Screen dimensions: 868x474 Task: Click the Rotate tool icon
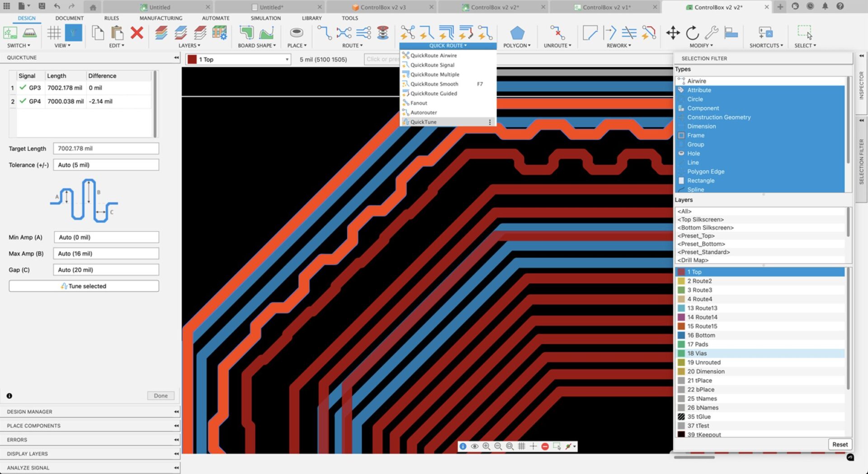(692, 33)
